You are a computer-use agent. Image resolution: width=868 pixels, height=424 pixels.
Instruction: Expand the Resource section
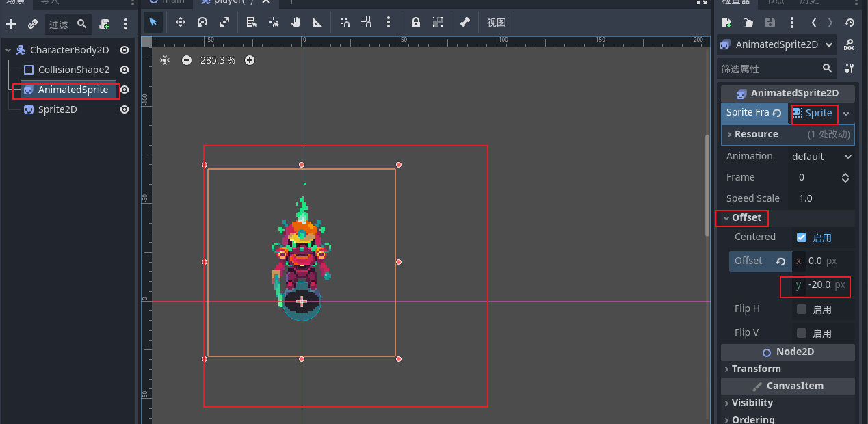tap(787, 134)
